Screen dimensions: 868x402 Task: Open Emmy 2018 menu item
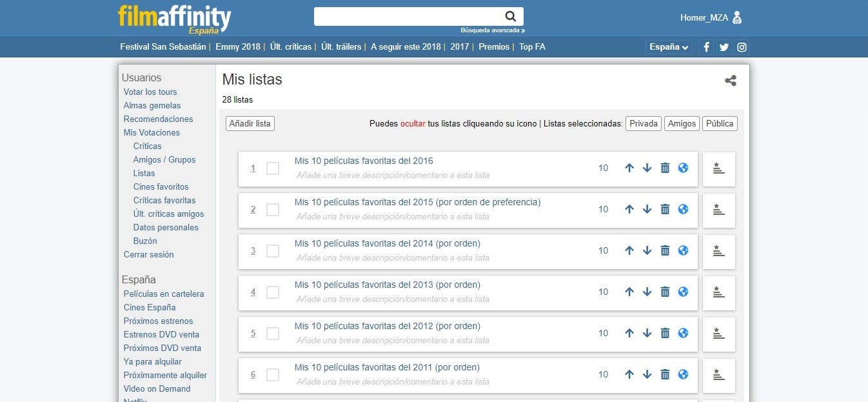[x=238, y=47]
